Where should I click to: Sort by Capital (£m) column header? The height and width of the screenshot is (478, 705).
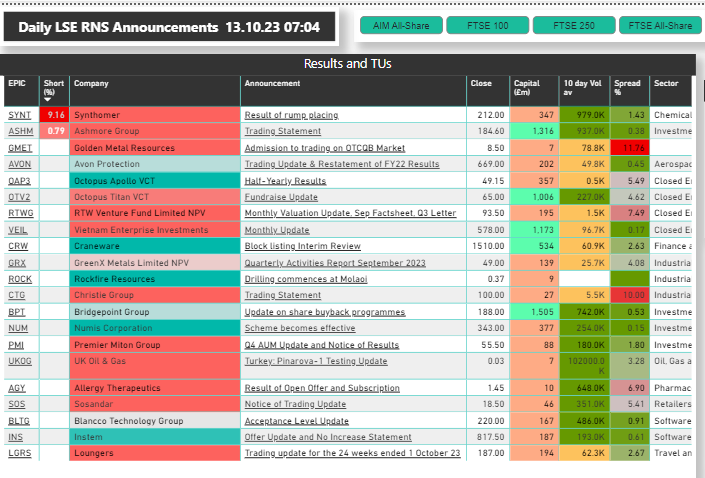click(x=527, y=88)
